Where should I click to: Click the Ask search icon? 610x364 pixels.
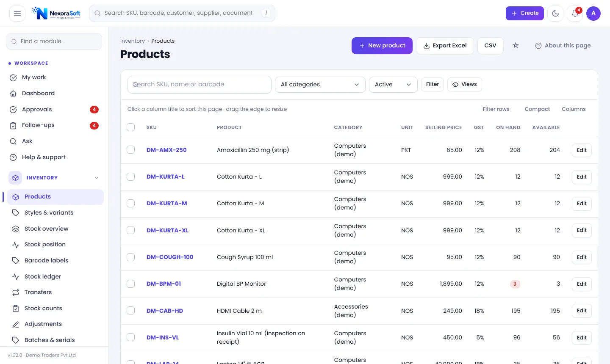coord(13,141)
